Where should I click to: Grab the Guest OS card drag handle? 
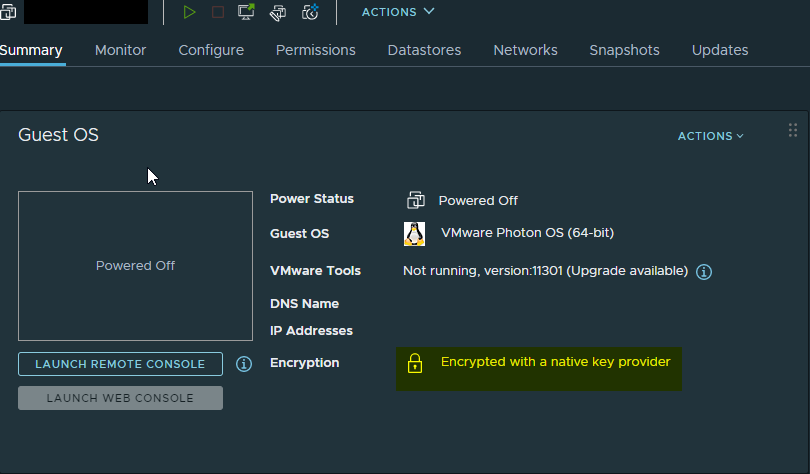click(793, 130)
